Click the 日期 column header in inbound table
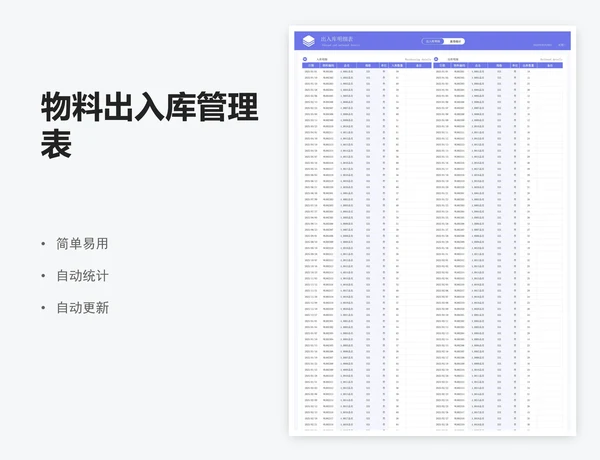Viewport: 600px width, 460px height. coord(311,66)
